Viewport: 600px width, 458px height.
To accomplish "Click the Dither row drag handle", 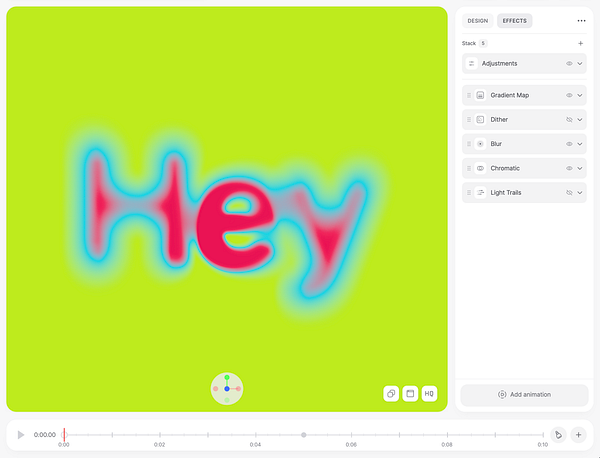I will tap(469, 120).
